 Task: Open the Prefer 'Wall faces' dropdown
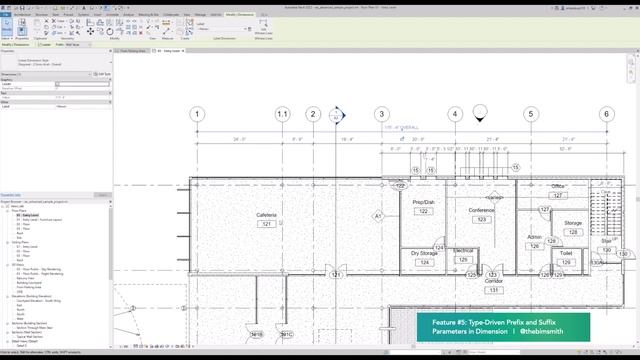78,44
